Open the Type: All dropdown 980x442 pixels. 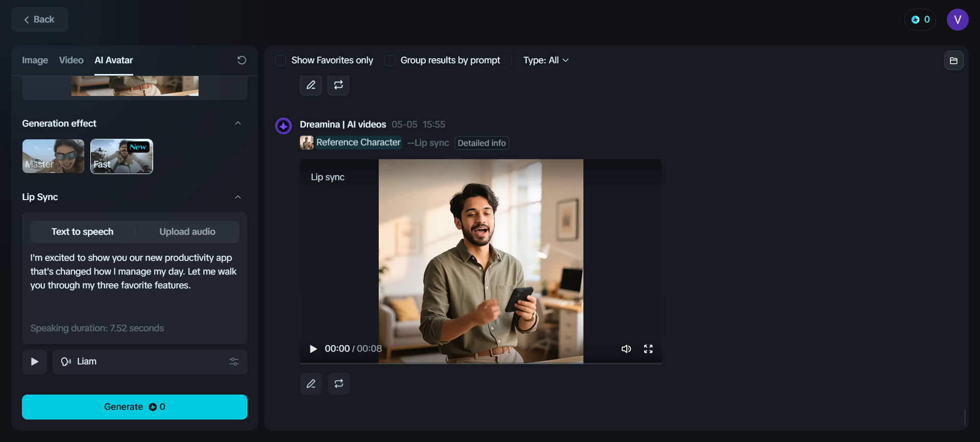point(546,60)
